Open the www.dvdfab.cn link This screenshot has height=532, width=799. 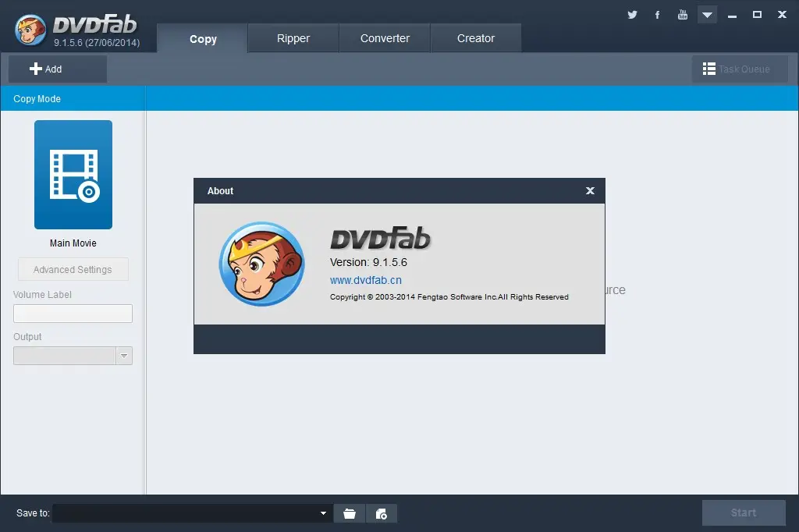(365, 280)
